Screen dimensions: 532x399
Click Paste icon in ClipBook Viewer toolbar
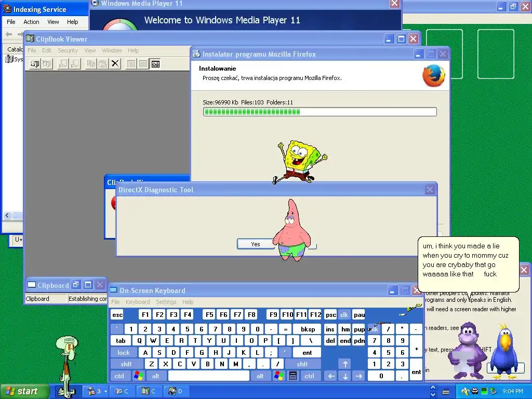point(103,64)
